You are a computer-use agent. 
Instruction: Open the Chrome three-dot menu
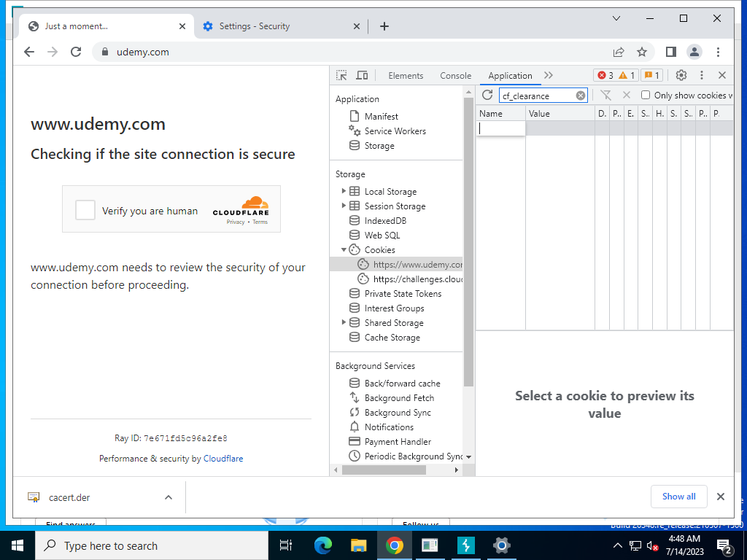click(x=718, y=52)
